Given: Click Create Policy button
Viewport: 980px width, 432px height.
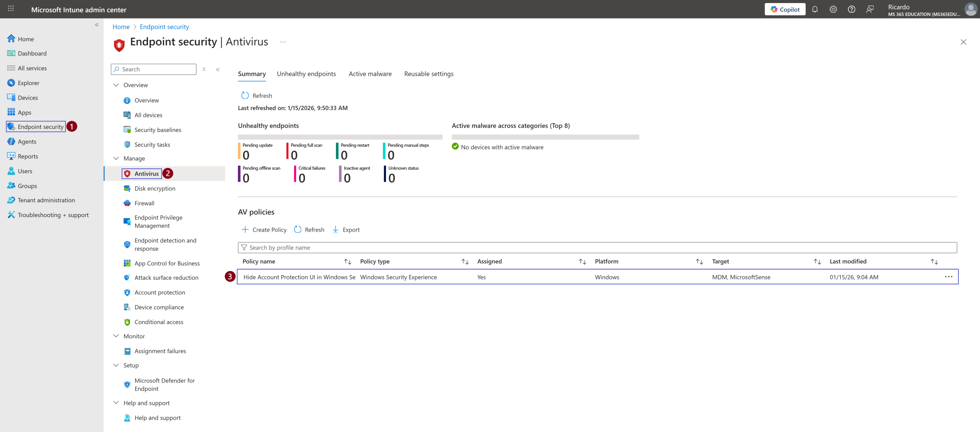Looking at the screenshot, I should pyautogui.click(x=264, y=229).
